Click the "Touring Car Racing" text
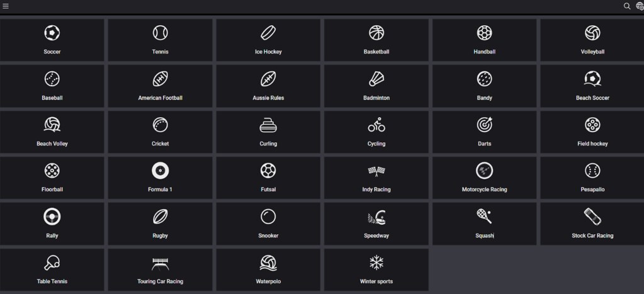Viewport: 644px width, 294px height. 160,281
